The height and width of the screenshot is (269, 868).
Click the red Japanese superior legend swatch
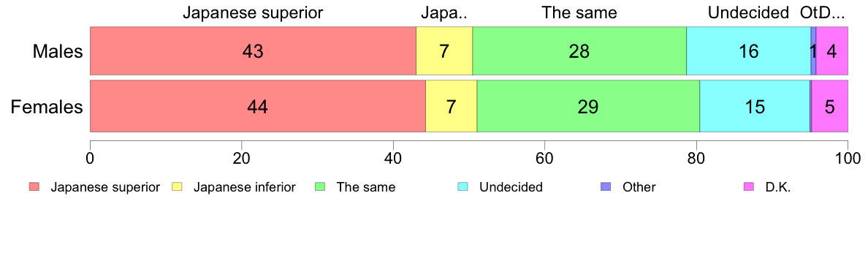coord(34,187)
